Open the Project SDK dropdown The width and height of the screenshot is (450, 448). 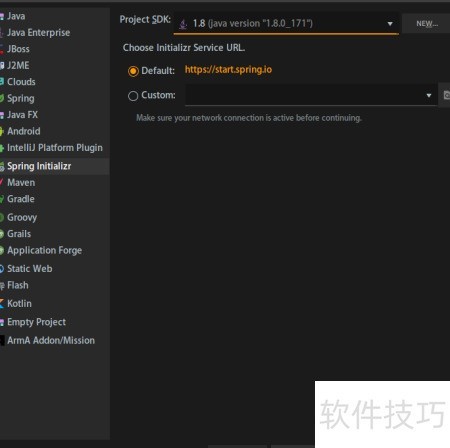click(286, 24)
